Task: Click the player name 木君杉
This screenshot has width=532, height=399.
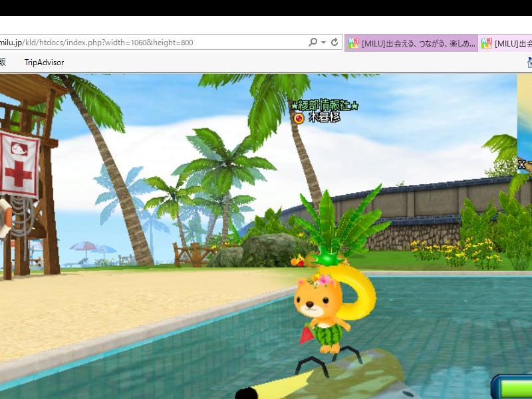Action: pos(325,118)
